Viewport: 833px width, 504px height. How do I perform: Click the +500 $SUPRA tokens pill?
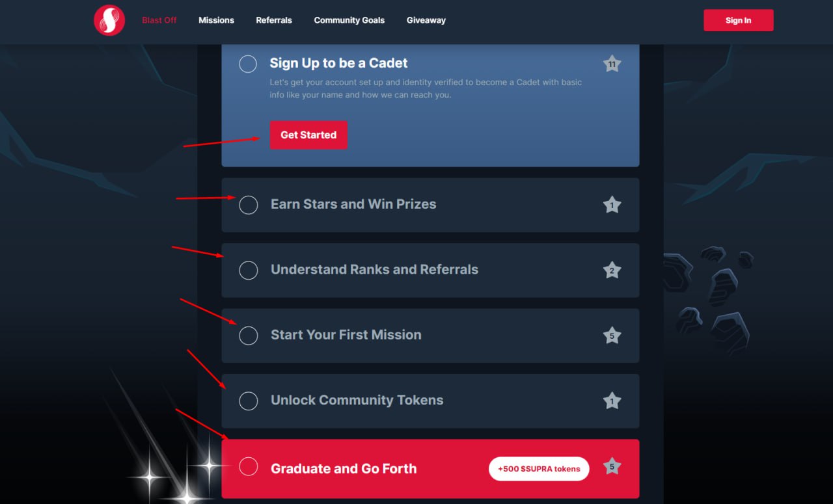click(x=539, y=469)
